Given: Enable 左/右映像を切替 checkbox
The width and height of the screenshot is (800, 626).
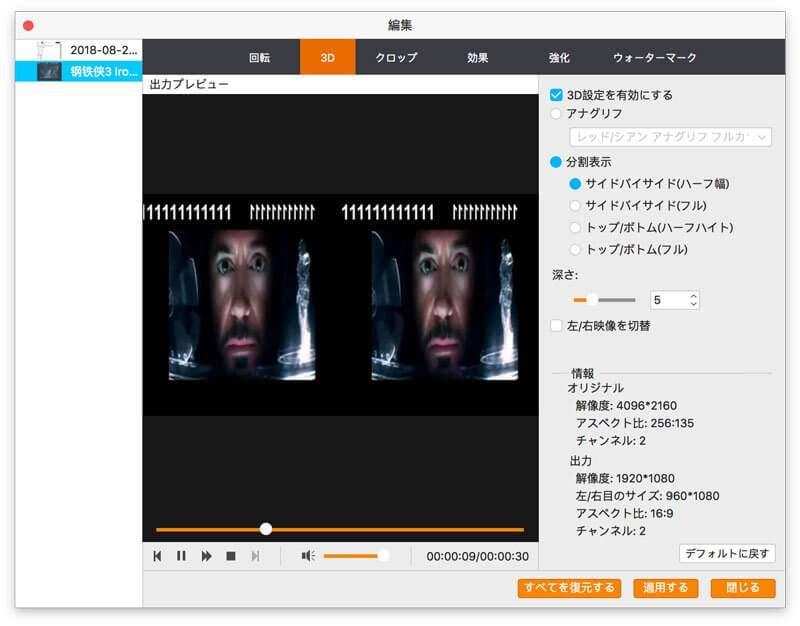Looking at the screenshot, I should pyautogui.click(x=556, y=325).
